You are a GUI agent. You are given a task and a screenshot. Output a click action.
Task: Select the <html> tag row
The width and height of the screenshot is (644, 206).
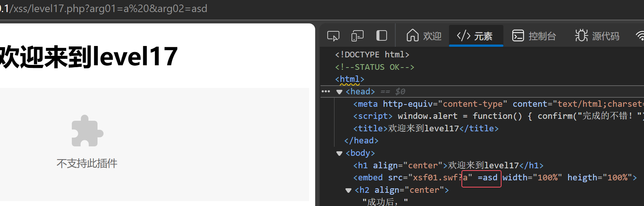click(350, 79)
